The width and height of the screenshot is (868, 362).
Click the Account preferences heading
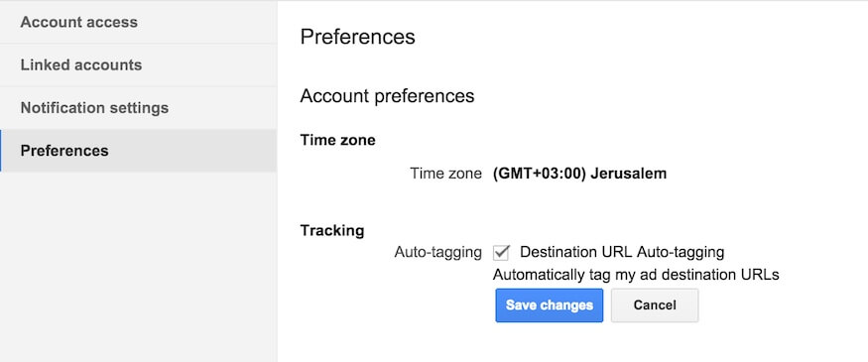(387, 96)
